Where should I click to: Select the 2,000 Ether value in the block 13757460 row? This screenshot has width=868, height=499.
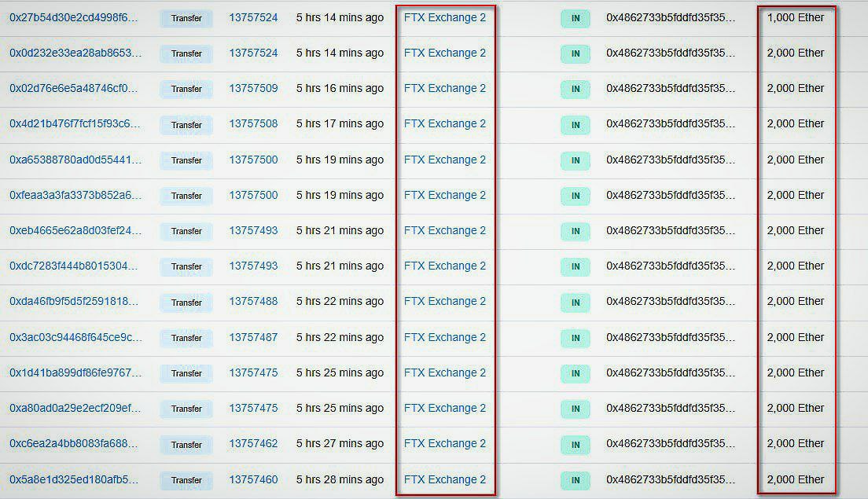[x=796, y=479]
